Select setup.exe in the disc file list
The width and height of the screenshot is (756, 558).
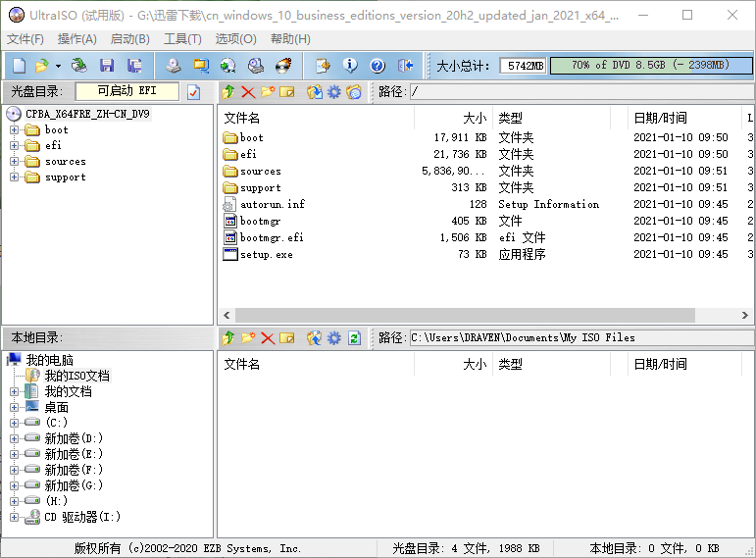(x=267, y=255)
